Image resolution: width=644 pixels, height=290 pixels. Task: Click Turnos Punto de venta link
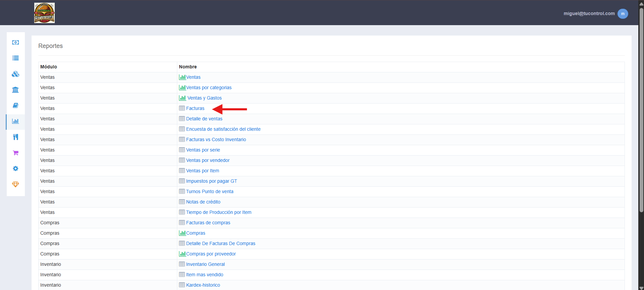[210, 191]
